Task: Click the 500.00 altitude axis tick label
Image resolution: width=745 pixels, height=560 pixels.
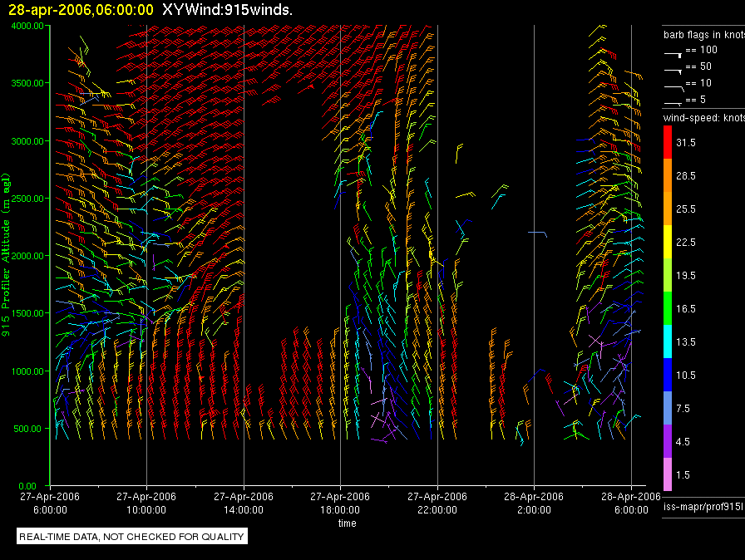Action: [x=27, y=429]
